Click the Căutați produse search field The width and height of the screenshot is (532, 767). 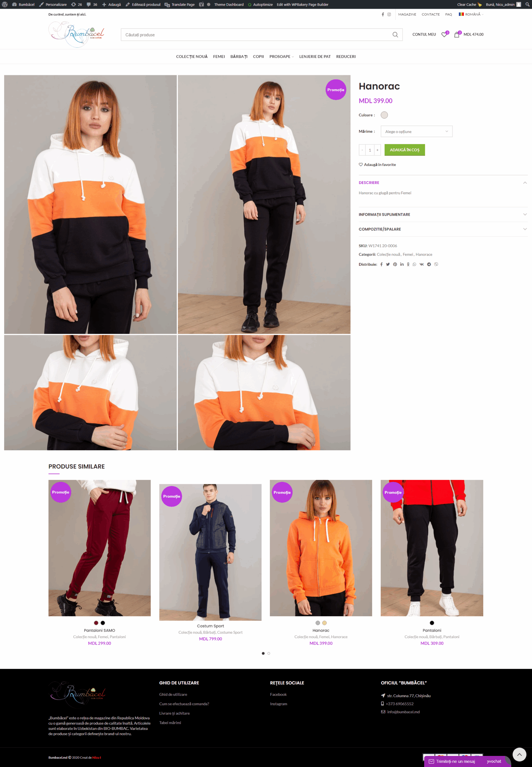[x=255, y=35]
